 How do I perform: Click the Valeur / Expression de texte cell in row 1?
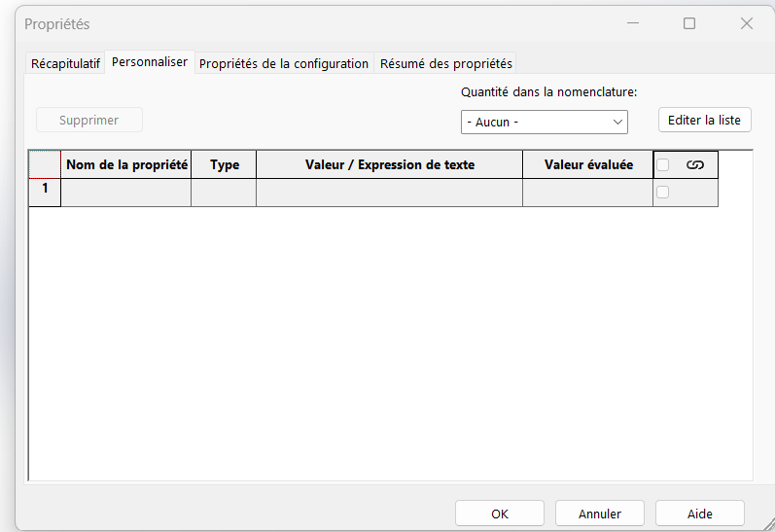pos(389,193)
